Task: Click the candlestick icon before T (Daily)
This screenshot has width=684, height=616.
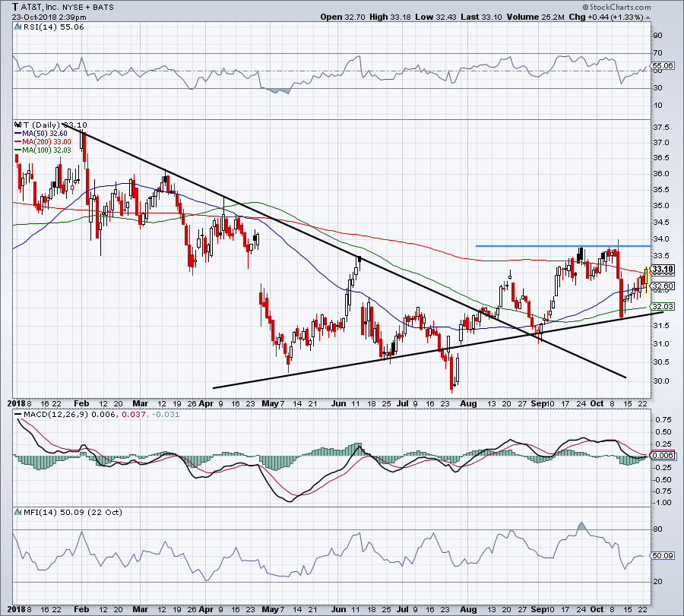Action: [18, 125]
